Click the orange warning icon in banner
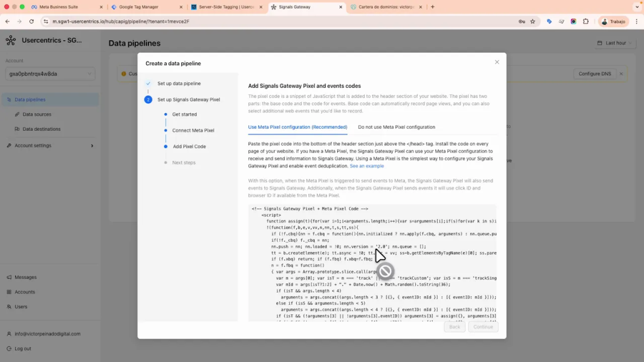644x362 pixels. coord(124,74)
